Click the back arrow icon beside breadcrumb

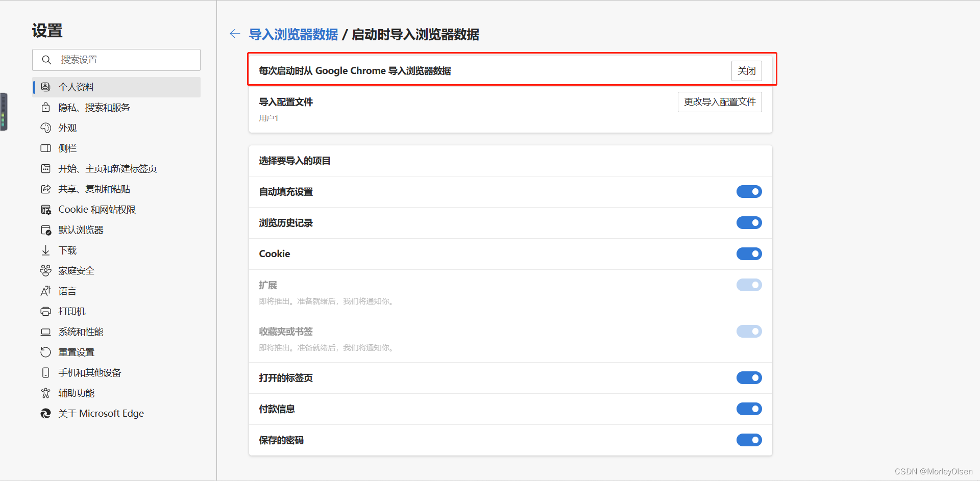pos(235,34)
